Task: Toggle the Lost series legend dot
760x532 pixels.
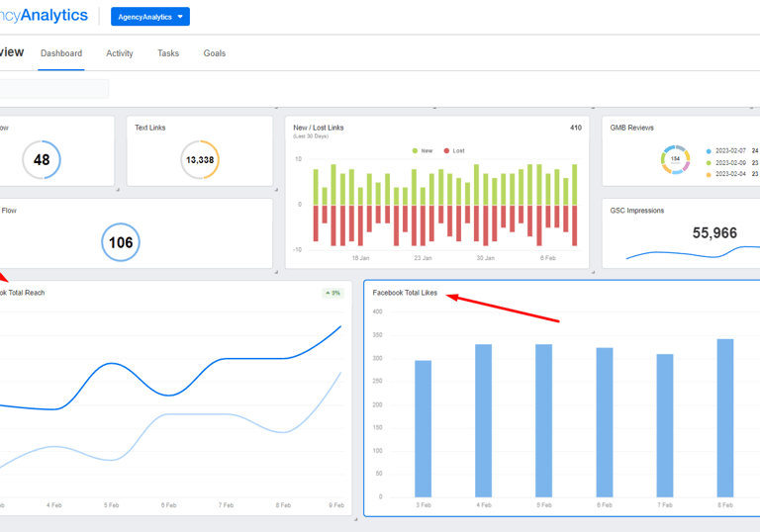Action: [x=446, y=150]
